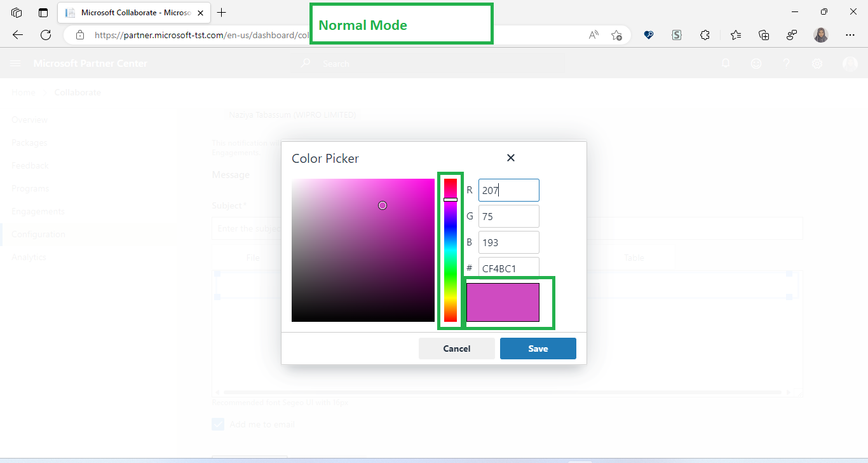Screen dimensions: 868x463
Task: Enable the Add me to email checkbox
Action: pyautogui.click(x=218, y=424)
